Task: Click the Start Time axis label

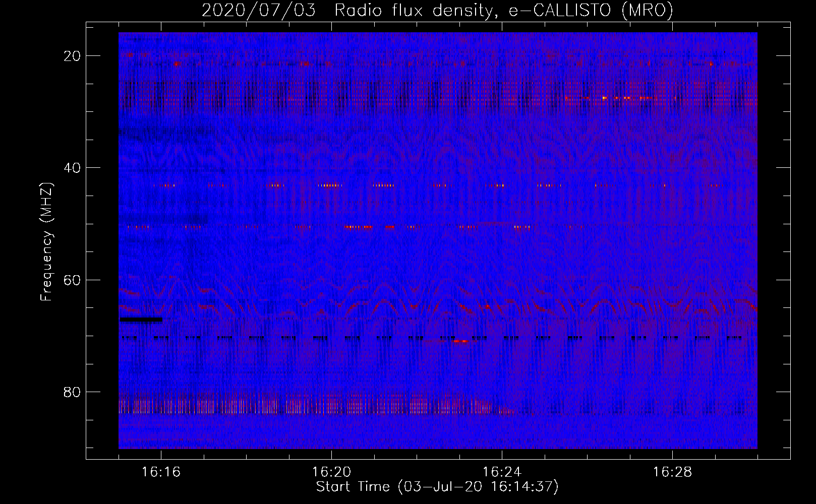Action: click(437, 487)
